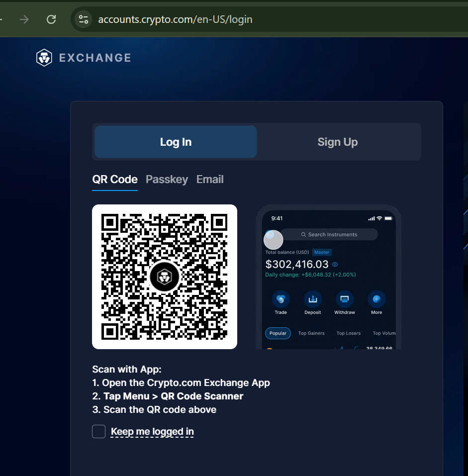Select the Popular filter pill
Viewport: 468px width, 476px height.
pos(278,333)
